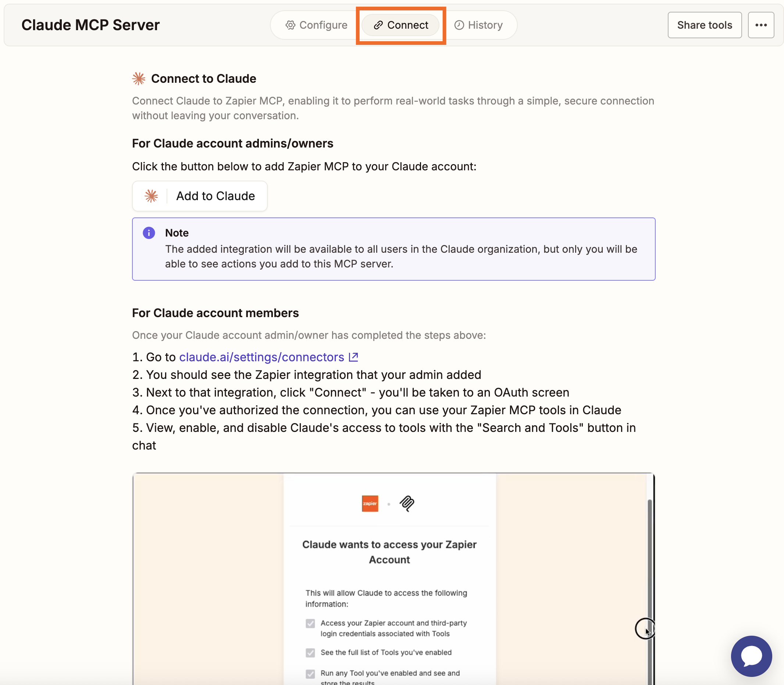Click the external link icon after connectors link
Screen dimensions: 784x685
pyautogui.click(x=353, y=356)
